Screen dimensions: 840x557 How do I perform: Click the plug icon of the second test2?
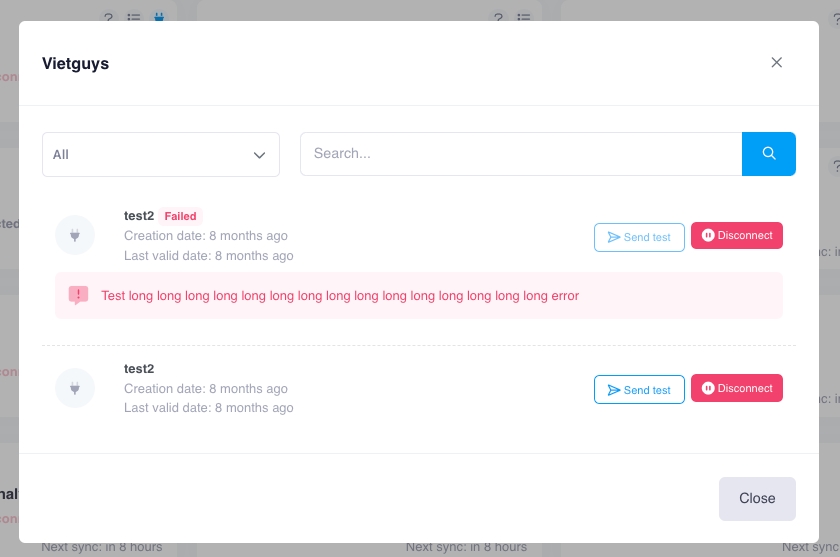tap(75, 388)
